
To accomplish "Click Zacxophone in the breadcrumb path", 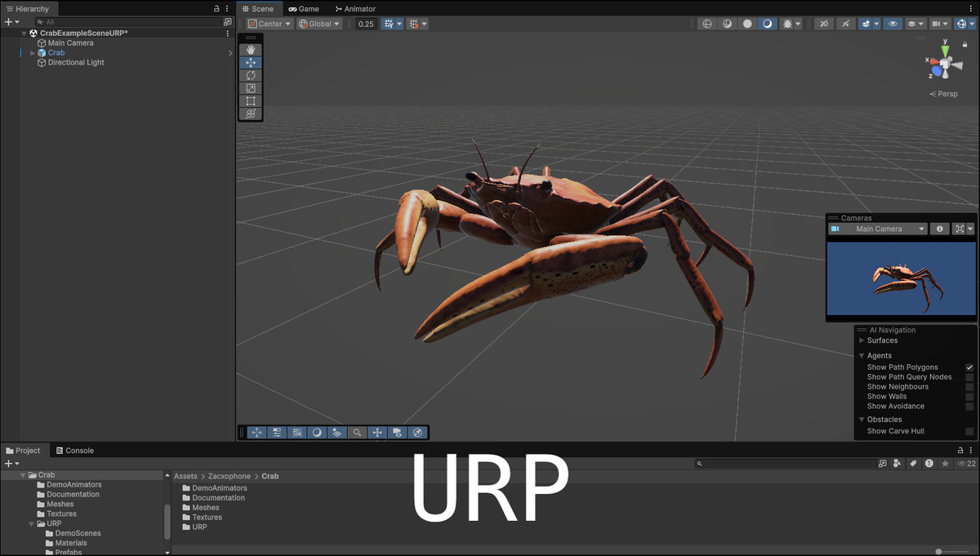I will coord(229,476).
